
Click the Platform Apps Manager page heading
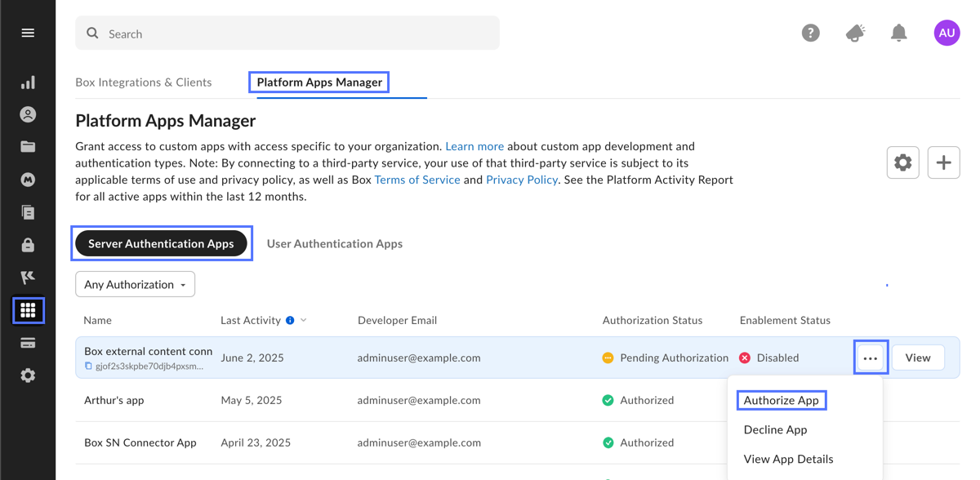tap(166, 120)
